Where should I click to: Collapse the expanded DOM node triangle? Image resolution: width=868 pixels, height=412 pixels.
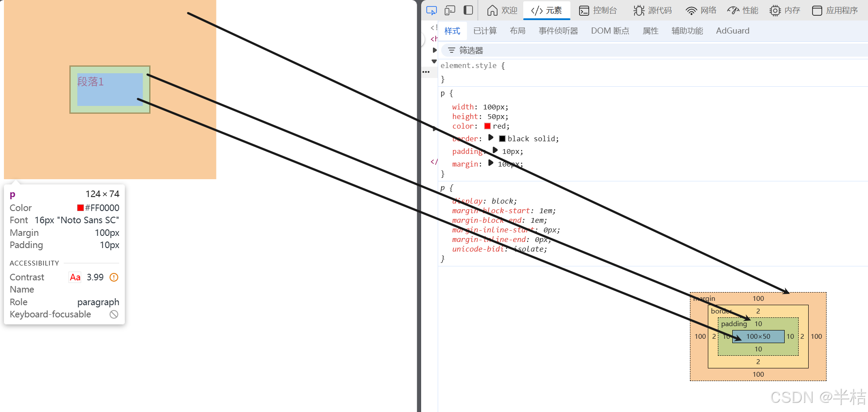(x=434, y=61)
